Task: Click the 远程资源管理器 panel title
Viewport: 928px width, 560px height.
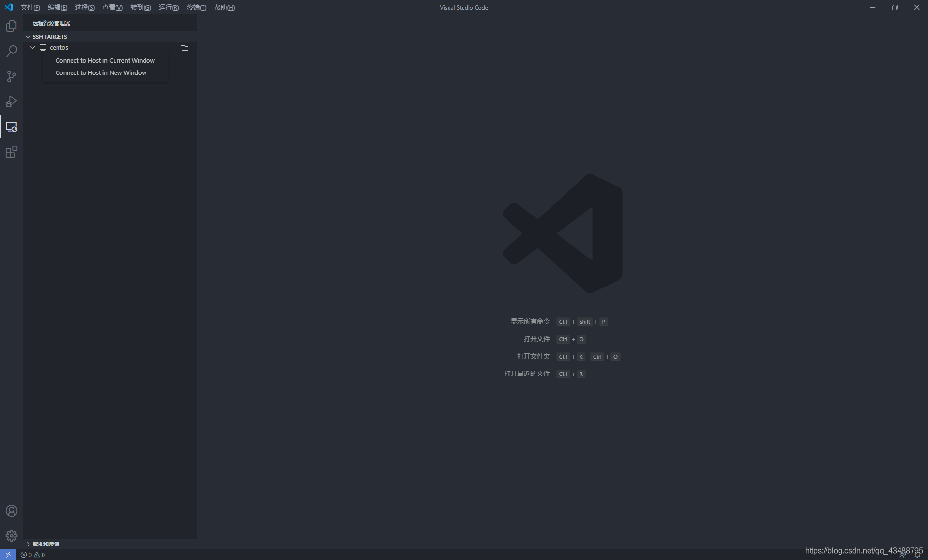Action: point(51,23)
